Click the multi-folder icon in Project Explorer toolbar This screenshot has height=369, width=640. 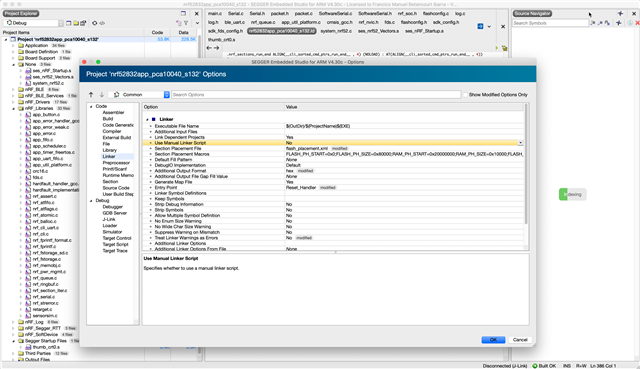point(83,23)
